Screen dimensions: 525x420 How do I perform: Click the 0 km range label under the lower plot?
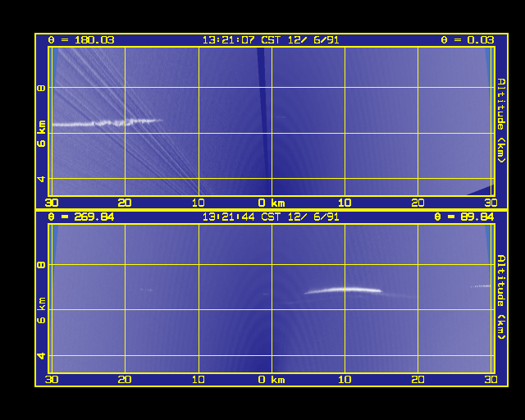[272, 380]
